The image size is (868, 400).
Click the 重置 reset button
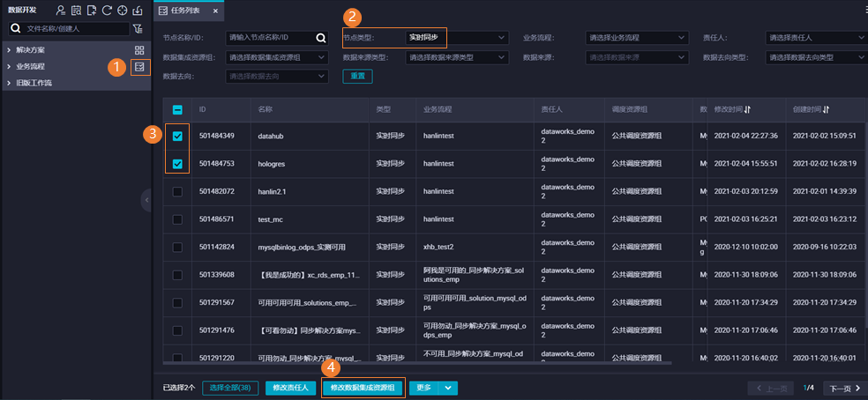coord(357,77)
